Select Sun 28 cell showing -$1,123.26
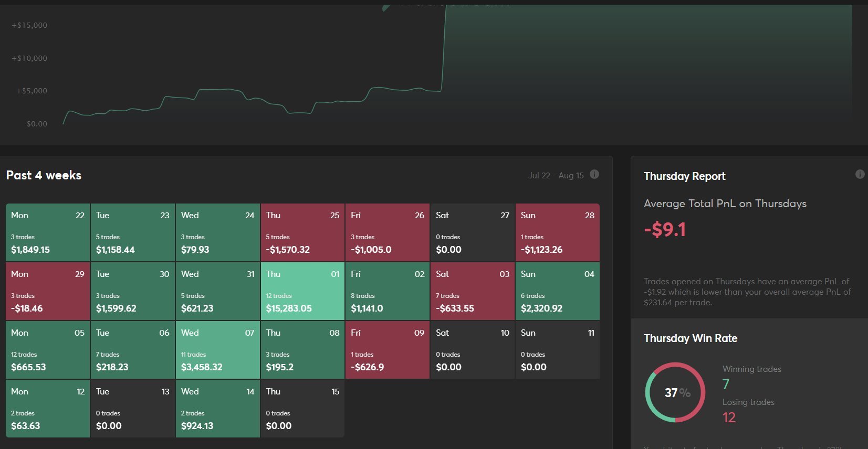This screenshot has width=868, height=449. tap(558, 232)
